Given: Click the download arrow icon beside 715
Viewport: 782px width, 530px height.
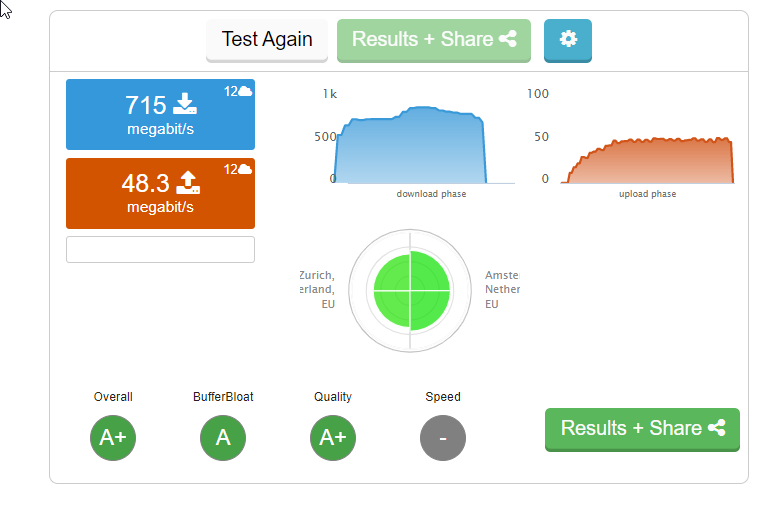Looking at the screenshot, I should (x=185, y=103).
